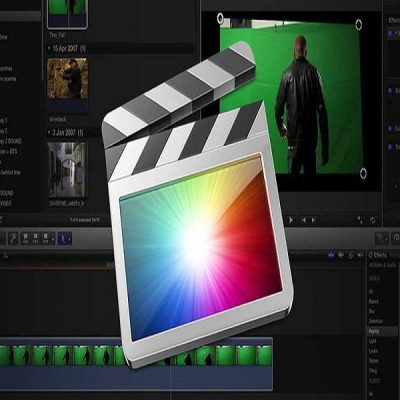400x400 pixels.
Task: Select the Blur effects category
Action: pyautogui.click(x=372, y=311)
